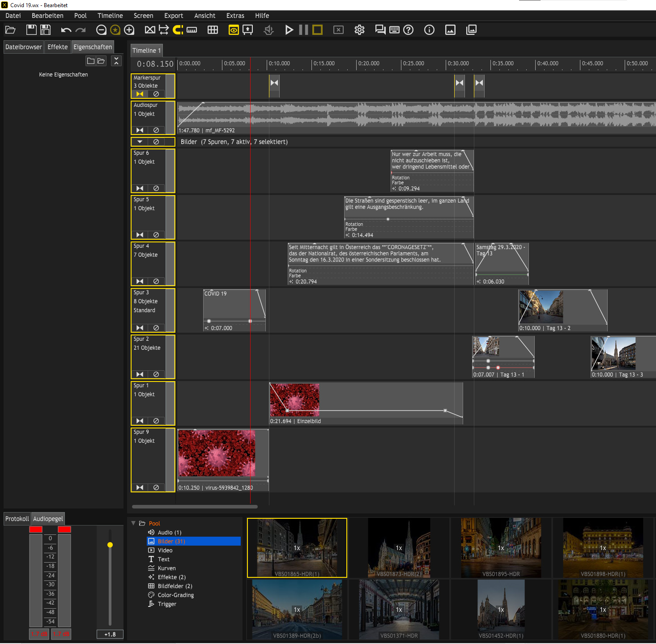Click the chat bubbles forum icon
Image resolution: width=656 pixels, height=644 pixels.
pos(380,30)
